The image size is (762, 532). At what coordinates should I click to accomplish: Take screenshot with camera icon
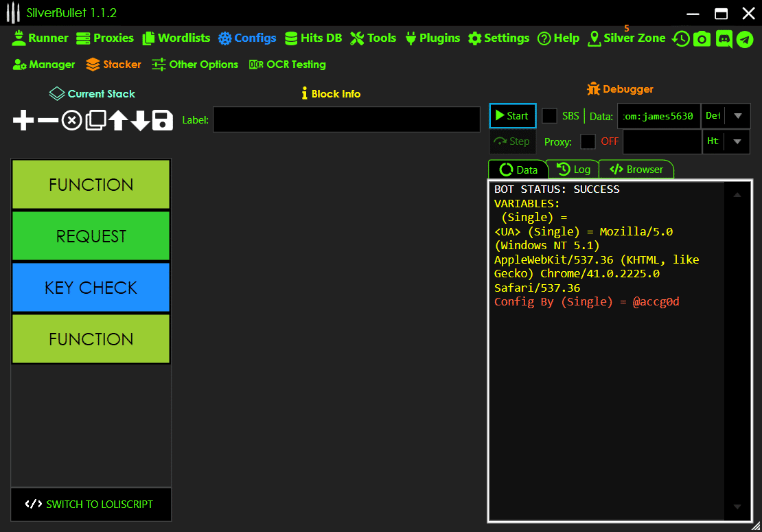[x=702, y=39]
